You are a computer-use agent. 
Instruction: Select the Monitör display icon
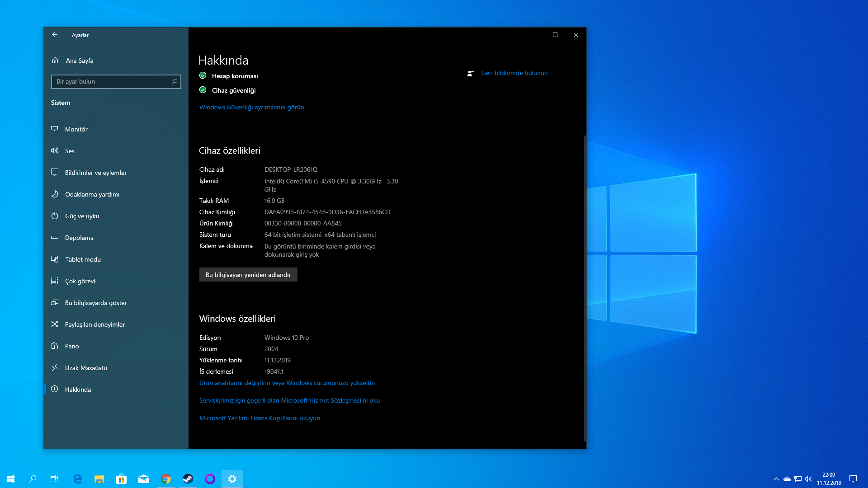55,129
